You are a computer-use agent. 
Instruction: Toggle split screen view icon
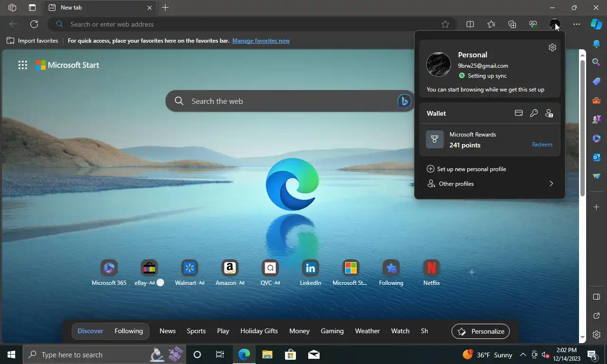click(470, 24)
